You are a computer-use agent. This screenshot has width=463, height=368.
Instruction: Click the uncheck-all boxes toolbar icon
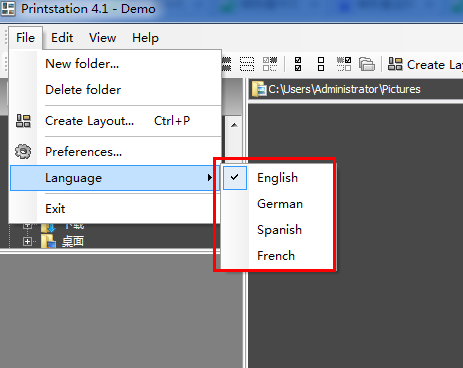coord(321,64)
